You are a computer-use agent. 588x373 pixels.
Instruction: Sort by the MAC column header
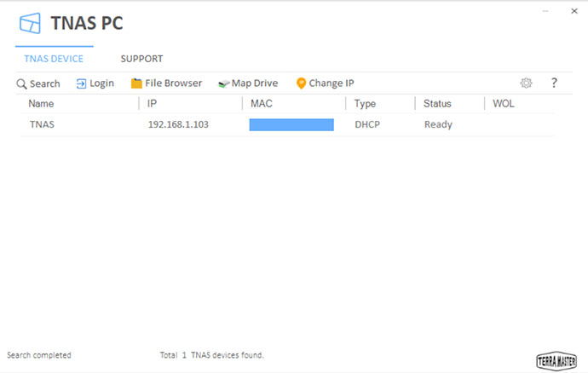(262, 103)
